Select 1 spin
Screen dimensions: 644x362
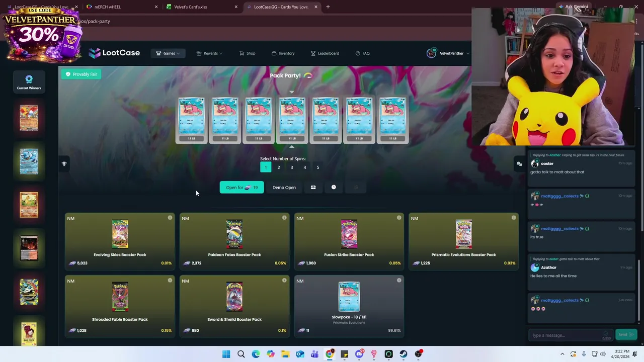point(266,167)
